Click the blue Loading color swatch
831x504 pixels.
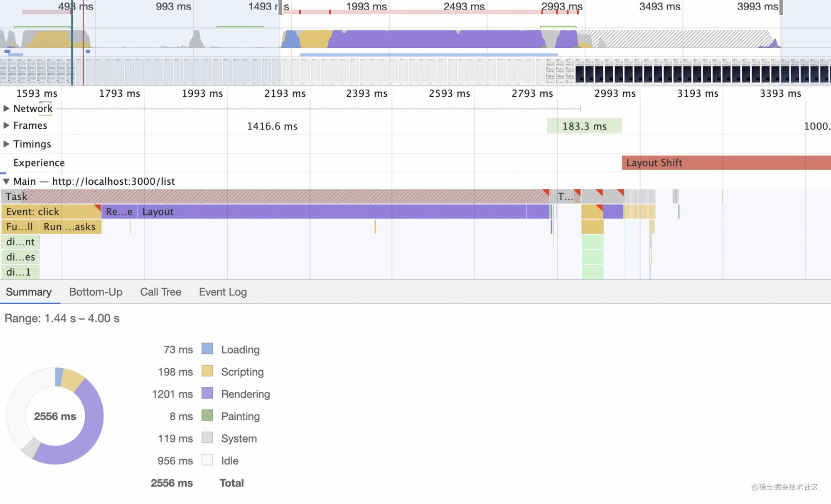click(207, 349)
